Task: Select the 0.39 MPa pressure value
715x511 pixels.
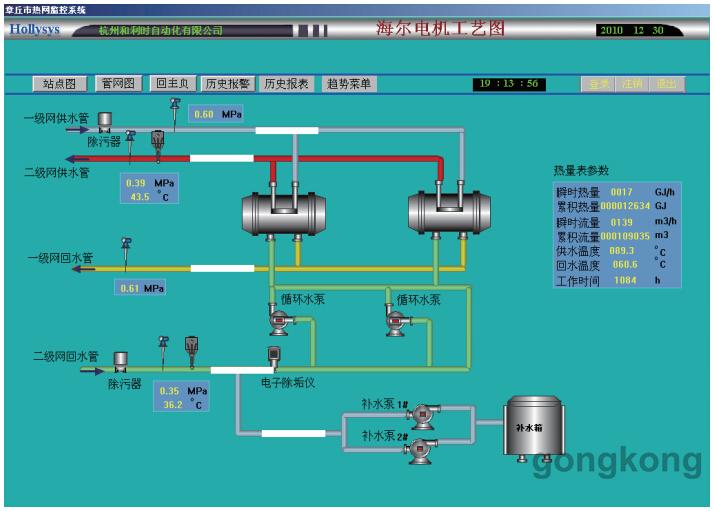Action: pos(135,183)
